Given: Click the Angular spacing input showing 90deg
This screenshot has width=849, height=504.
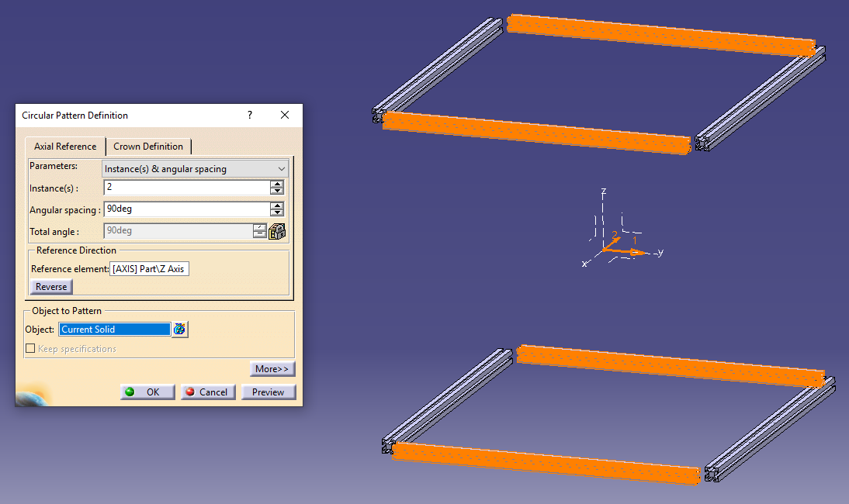Looking at the screenshot, I should point(186,209).
